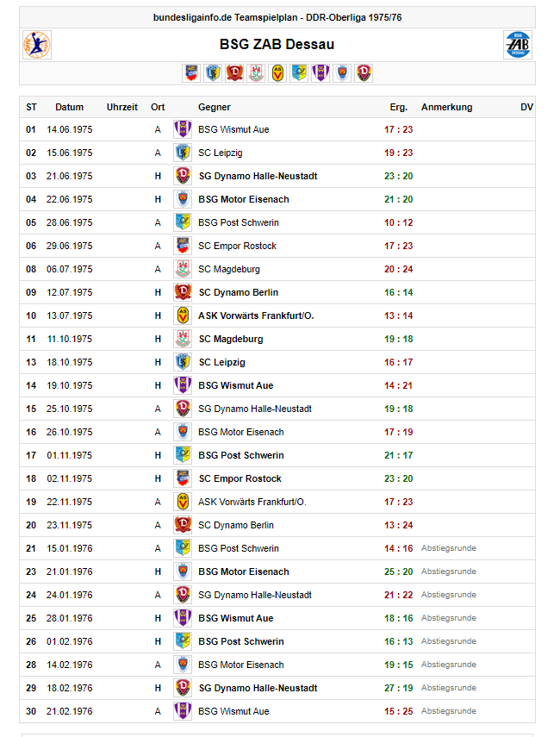Open SC Magdeburg crest in top logo strip
The width and height of the screenshot is (560, 737).
tap(256, 73)
